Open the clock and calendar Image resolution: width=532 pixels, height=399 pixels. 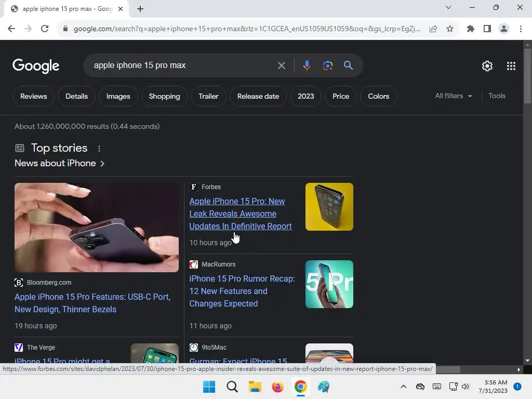(x=493, y=387)
